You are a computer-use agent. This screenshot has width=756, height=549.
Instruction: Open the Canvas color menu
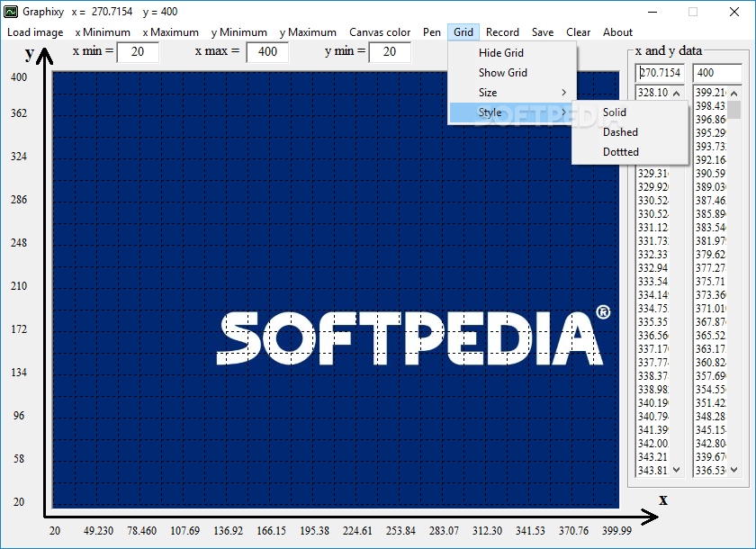tap(380, 32)
